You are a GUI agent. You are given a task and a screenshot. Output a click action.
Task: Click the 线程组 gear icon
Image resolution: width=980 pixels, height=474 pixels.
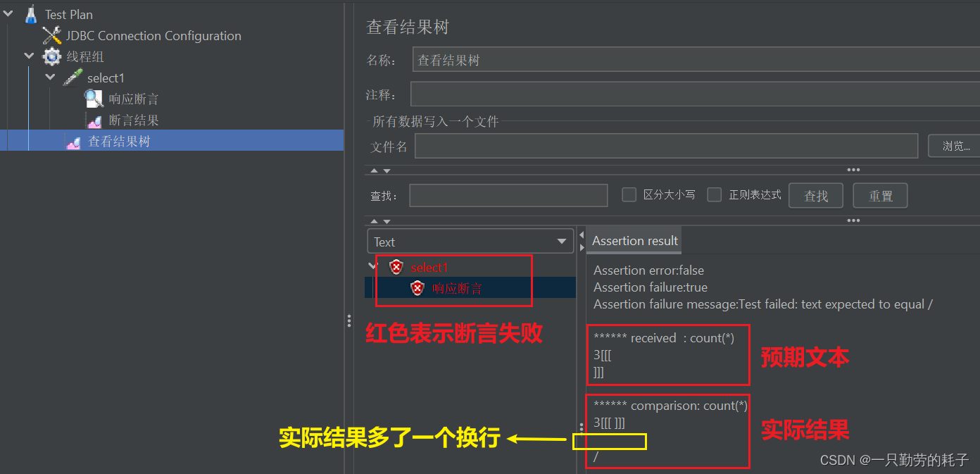[x=51, y=56]
